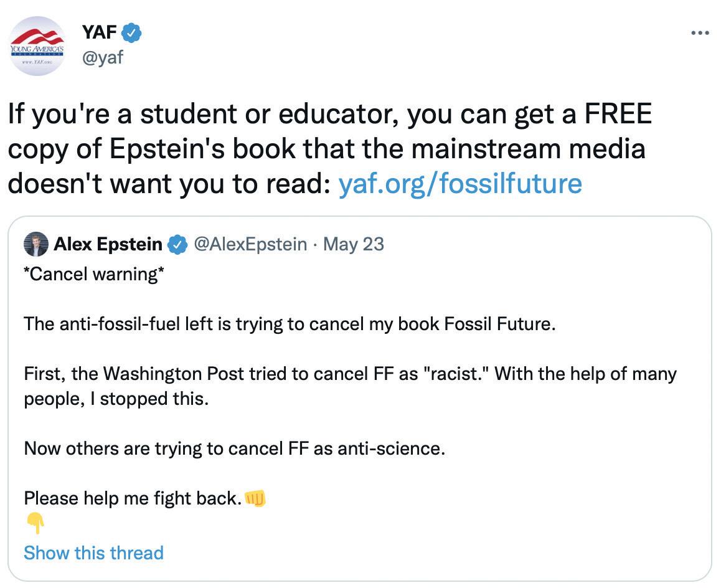Click the anti-fossil-fuel left sentence
721x588 pixels.
[289, 324]
